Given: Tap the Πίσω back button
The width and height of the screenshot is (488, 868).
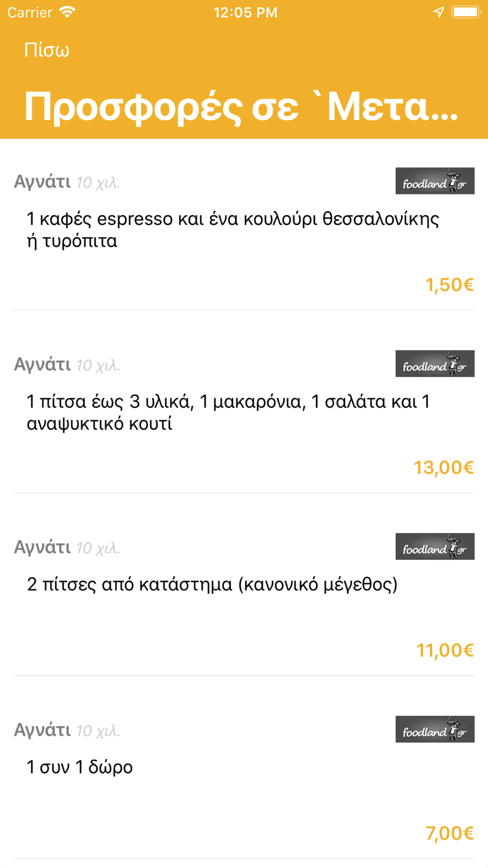Looking at the screenshot, I should 47,50.
